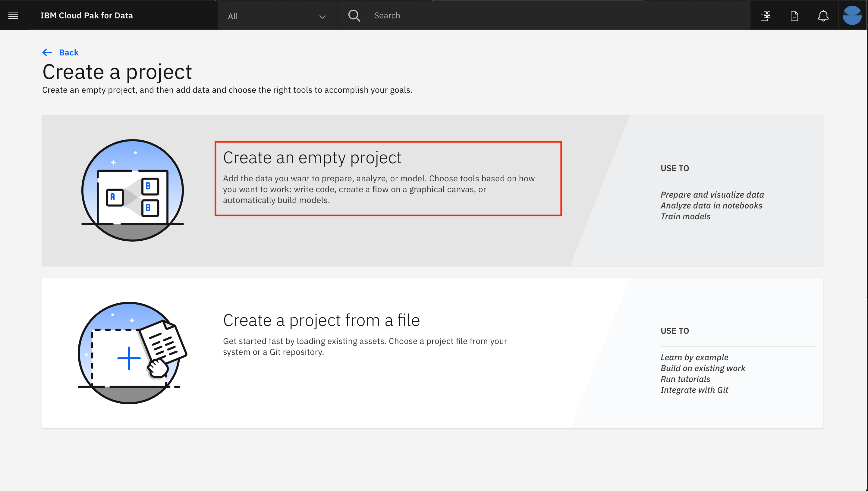Click the notifications bell icon
The width and height of the screenshot is (868, 491).
click(823, 15)
